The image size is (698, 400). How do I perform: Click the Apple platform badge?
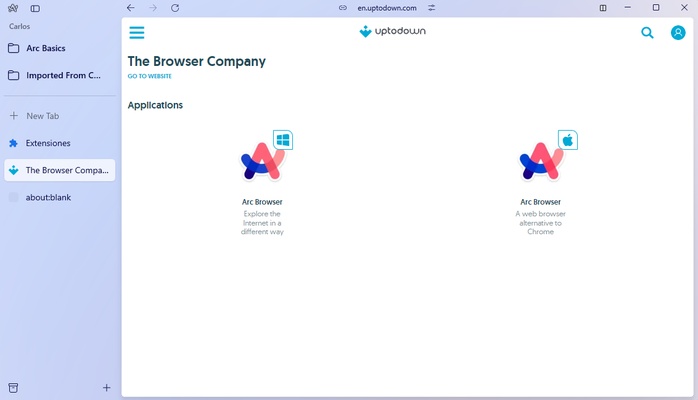(568, 140)
